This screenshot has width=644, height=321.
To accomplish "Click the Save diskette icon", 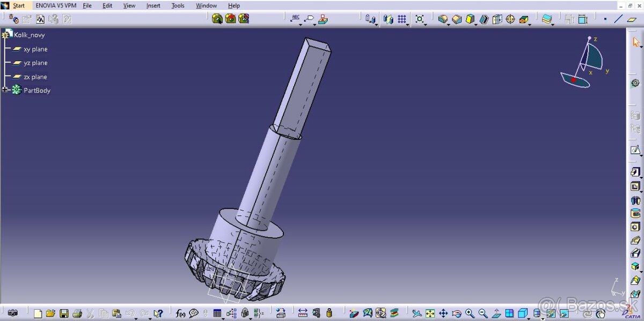I will coord(64,313).
